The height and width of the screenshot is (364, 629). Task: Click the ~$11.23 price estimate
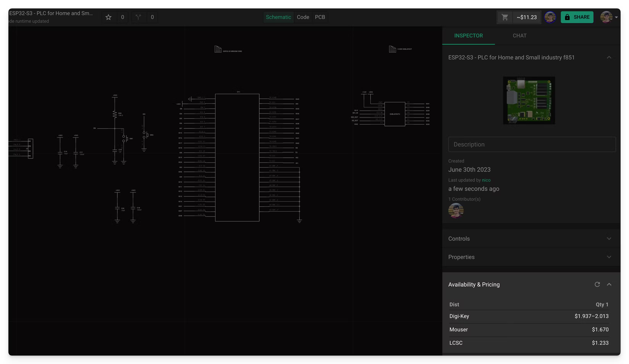pyautogui.click(x=526, y=17)
